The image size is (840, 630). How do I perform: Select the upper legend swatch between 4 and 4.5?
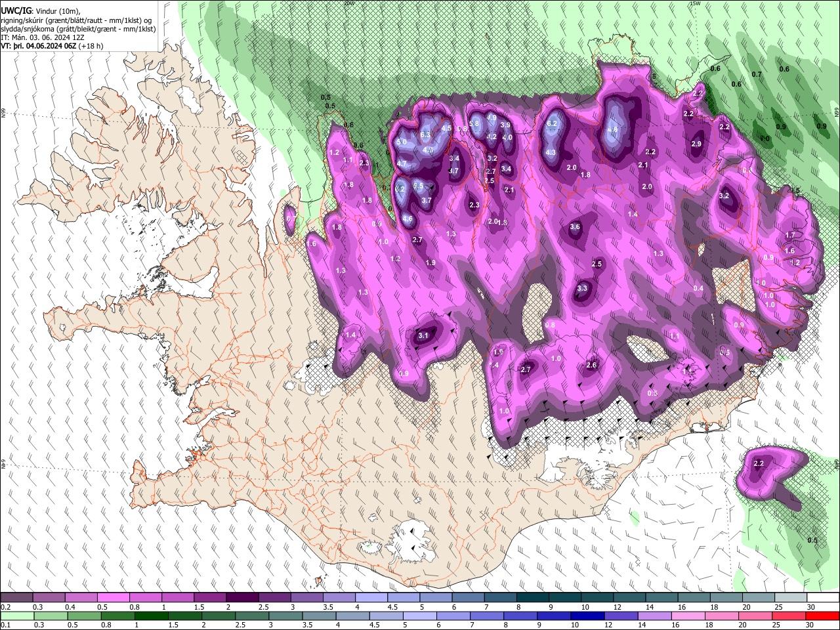tap(371, 598)
